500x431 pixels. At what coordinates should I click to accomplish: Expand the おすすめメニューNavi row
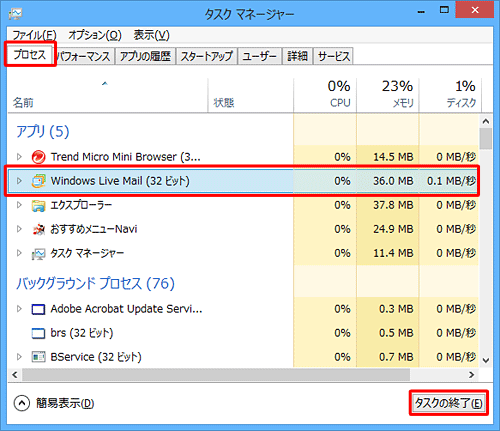point(19,229)
